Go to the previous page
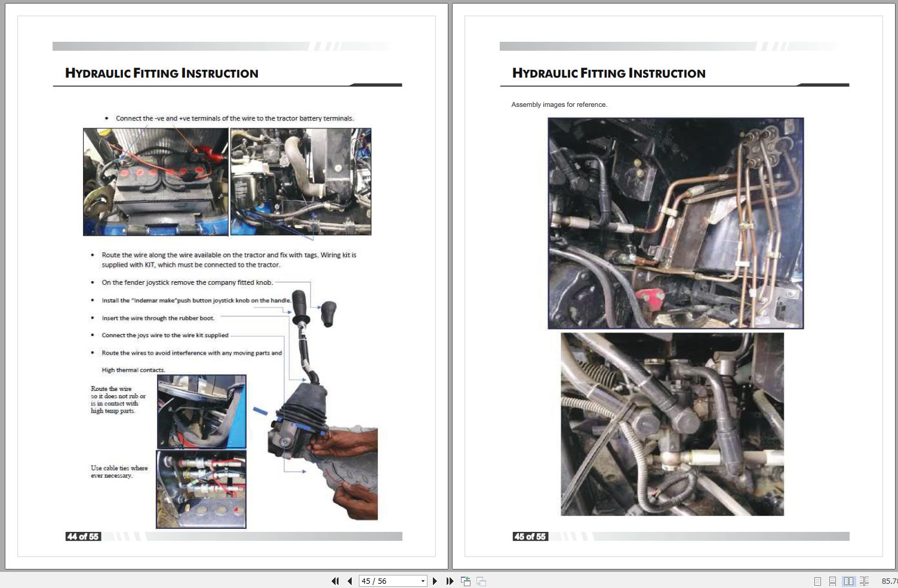 pos(349,580)
